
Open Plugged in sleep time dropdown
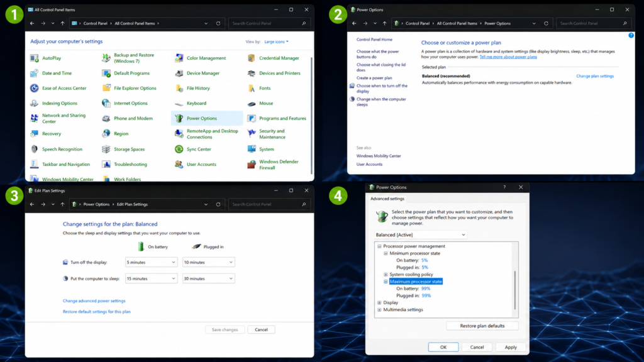pyautogui.click(x=208, y=278)
